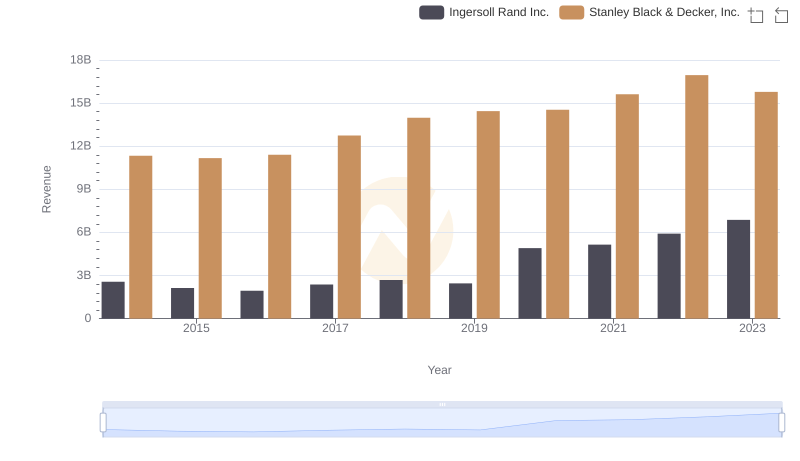Screen dimensions: 800x461
Task: Click the 3B y-axis label
Action: [84, 275]
